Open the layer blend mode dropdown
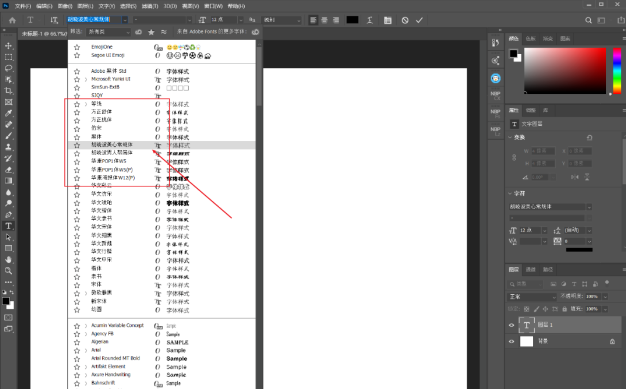626x389 pixels. [532, 297]
